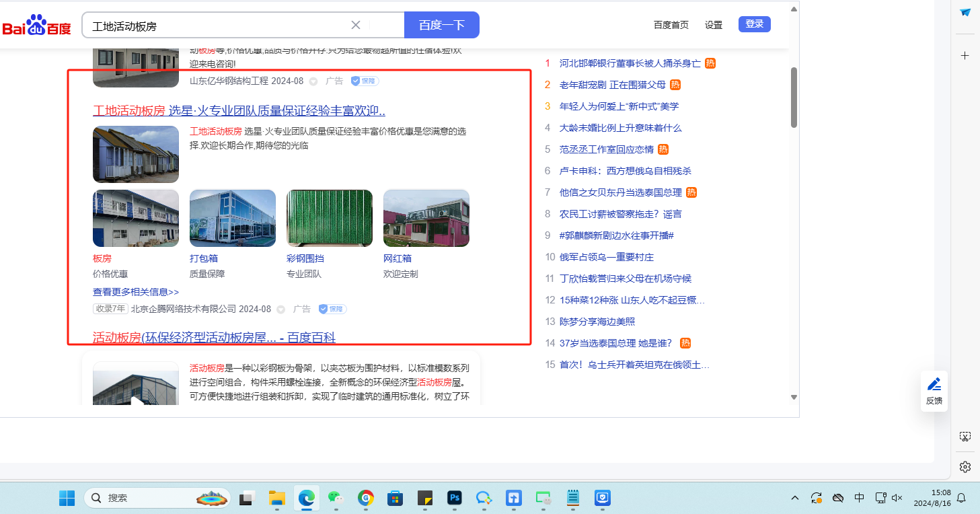Open the 反馈 feedback widget
The image size is (980, 514).
pyautogui.click(x=934, y=391)
